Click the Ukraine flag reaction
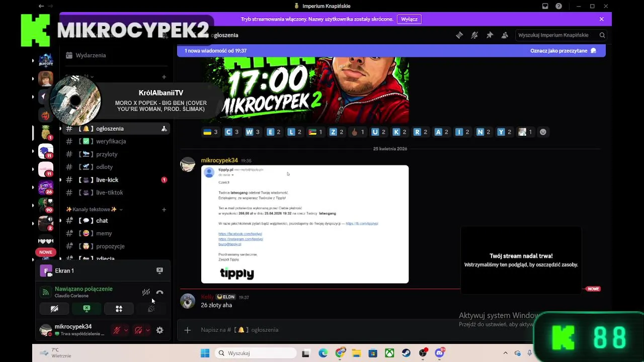Image resolution: width=644 pixels, height=362 pixels. coord(210,132)
